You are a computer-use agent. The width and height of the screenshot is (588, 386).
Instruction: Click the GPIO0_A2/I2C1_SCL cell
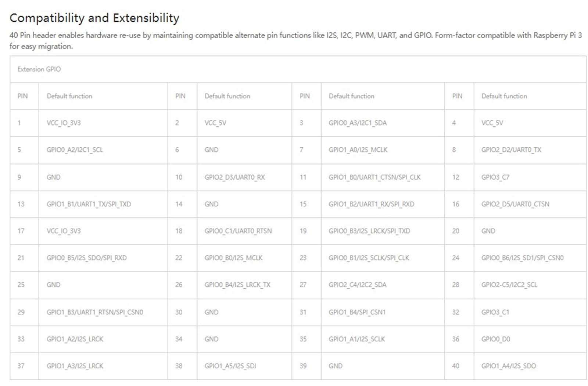coord(75,150)
